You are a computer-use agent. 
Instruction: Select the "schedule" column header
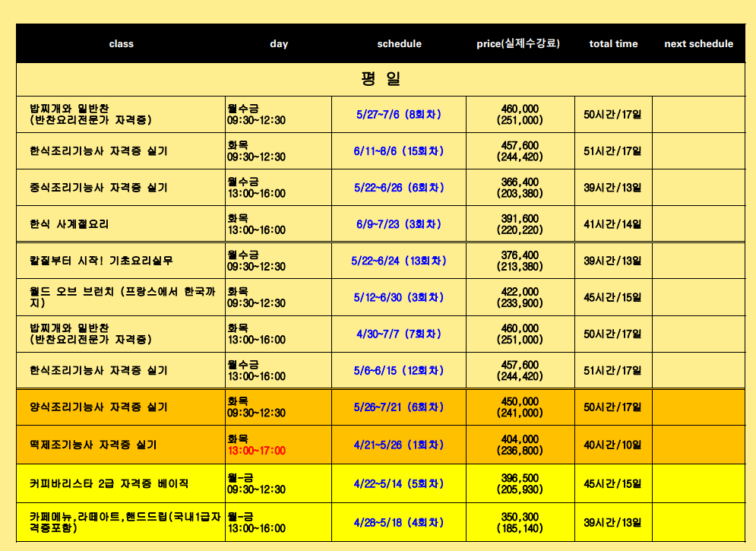[x=399, y=44]
